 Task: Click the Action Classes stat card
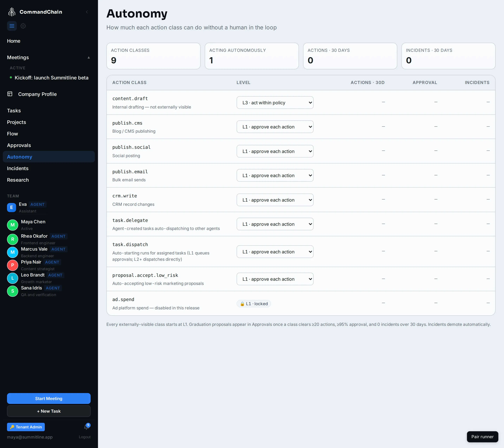[153, 56]
